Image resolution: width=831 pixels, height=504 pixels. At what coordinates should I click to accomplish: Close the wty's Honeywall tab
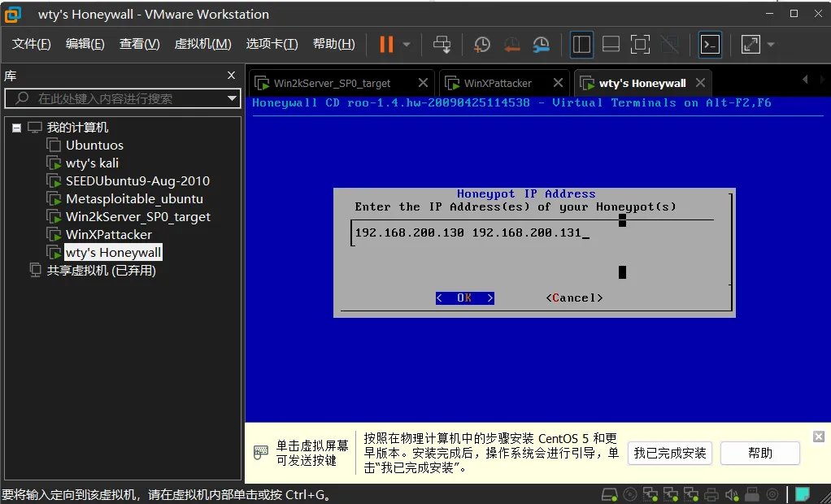click(x=701, y=83)
